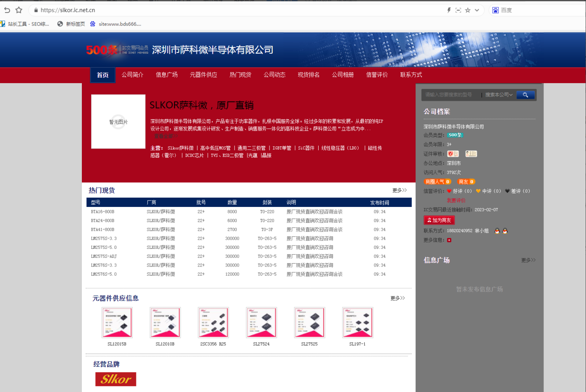Click the blue magnifier search button

[525, 95]
